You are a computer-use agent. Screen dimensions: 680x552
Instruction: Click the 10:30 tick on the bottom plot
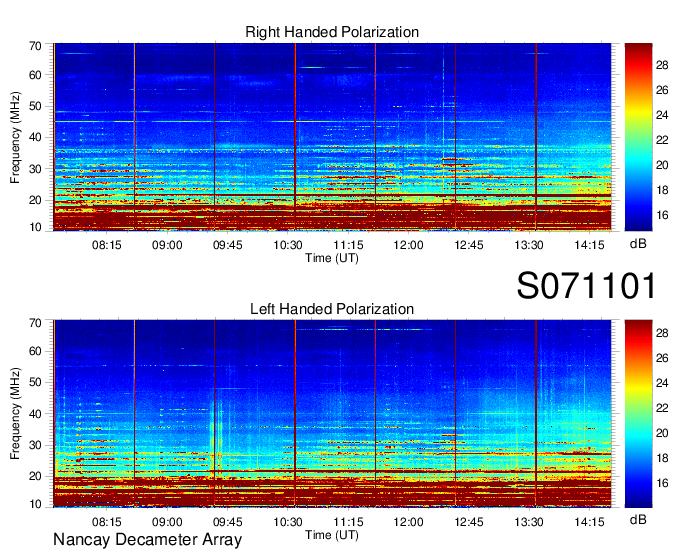click(288, 522)
